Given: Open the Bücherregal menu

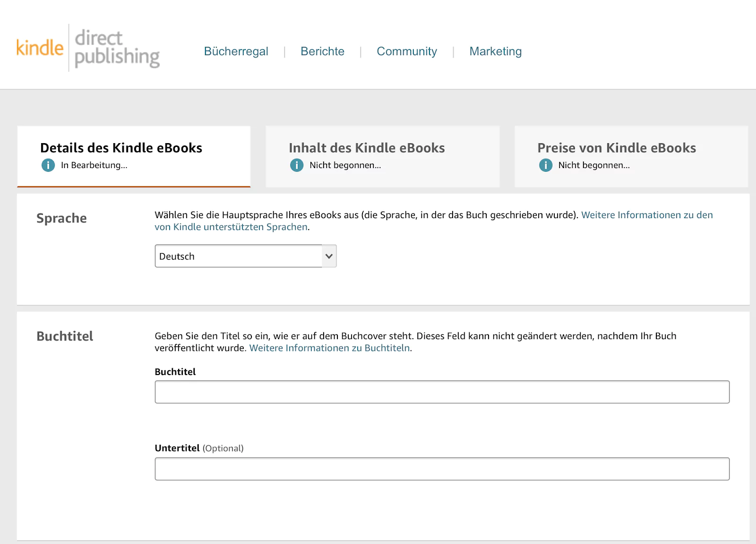Looking at the screenshot, I should [236, 51].
